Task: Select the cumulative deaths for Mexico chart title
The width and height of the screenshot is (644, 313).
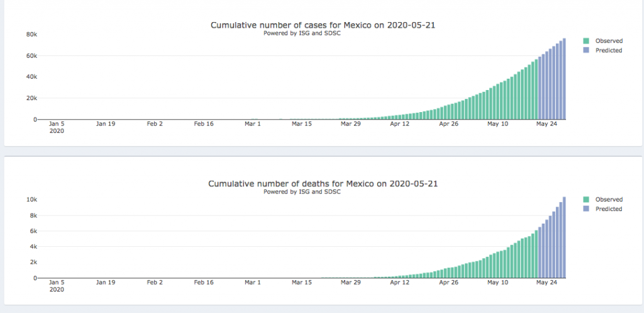Action: (x=322, y=184)
